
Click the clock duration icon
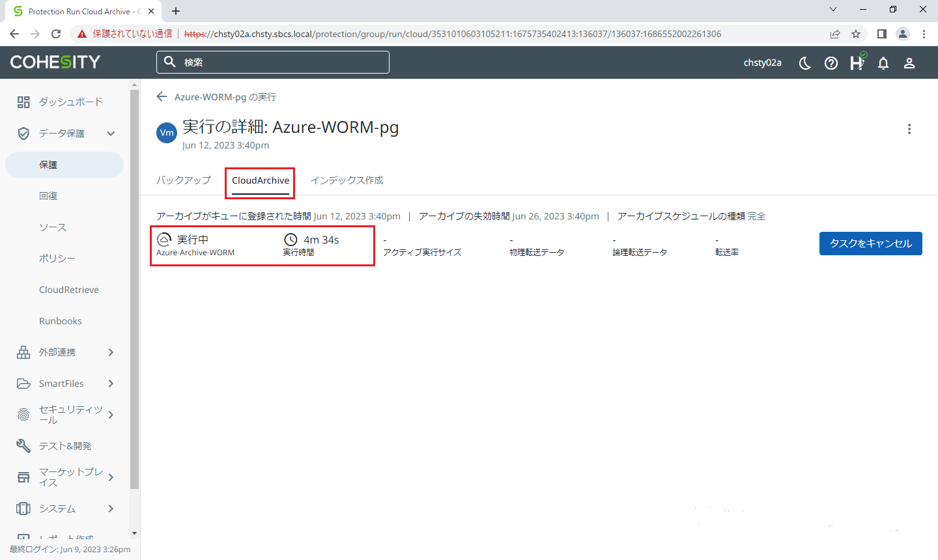[291, 240]
